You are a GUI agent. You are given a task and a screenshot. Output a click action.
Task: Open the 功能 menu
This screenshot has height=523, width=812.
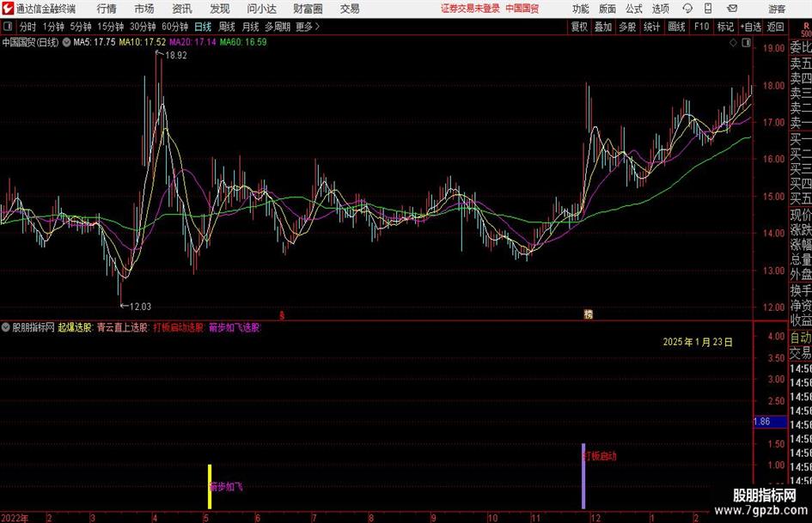[581, 9]
